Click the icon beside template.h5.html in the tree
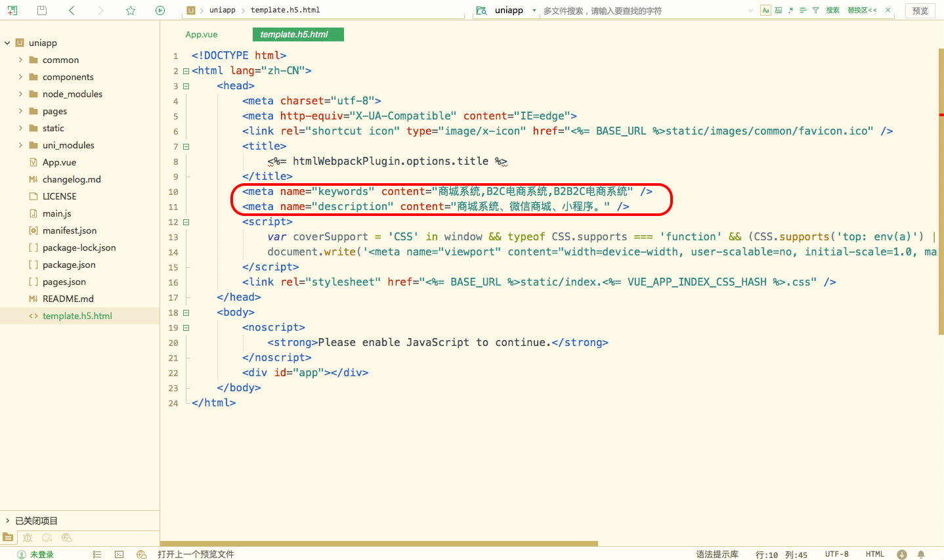Screen dimensions: 944x560 tap(33, 316)
